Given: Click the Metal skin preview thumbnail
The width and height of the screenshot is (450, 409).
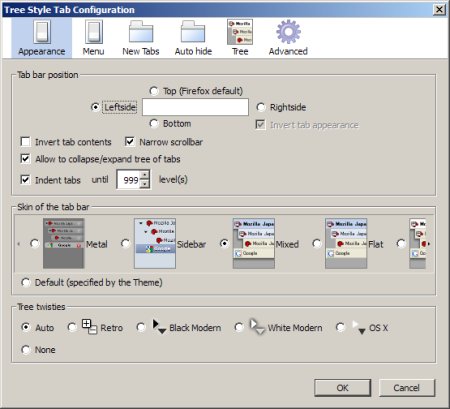Looking at the screenshot, I should click(63, 243).
